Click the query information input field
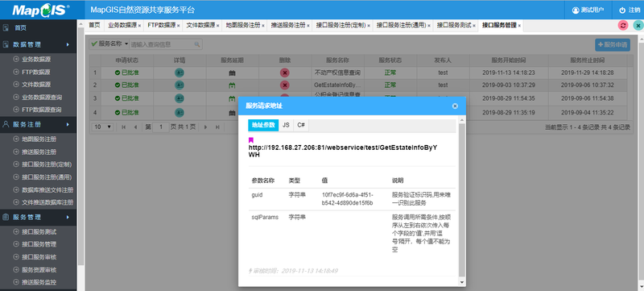Screen dimensions: 644x291 coord(162,44)
